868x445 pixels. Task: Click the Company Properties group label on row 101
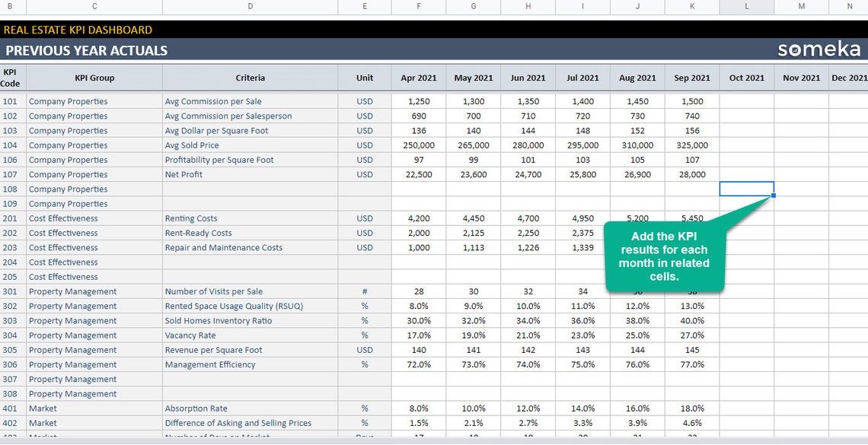[69, 101]
